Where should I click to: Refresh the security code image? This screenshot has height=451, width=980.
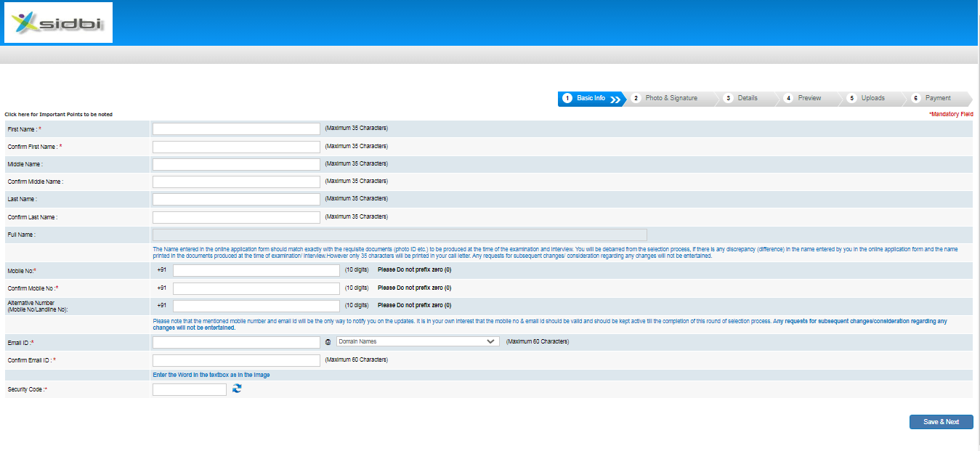point(237,389)
